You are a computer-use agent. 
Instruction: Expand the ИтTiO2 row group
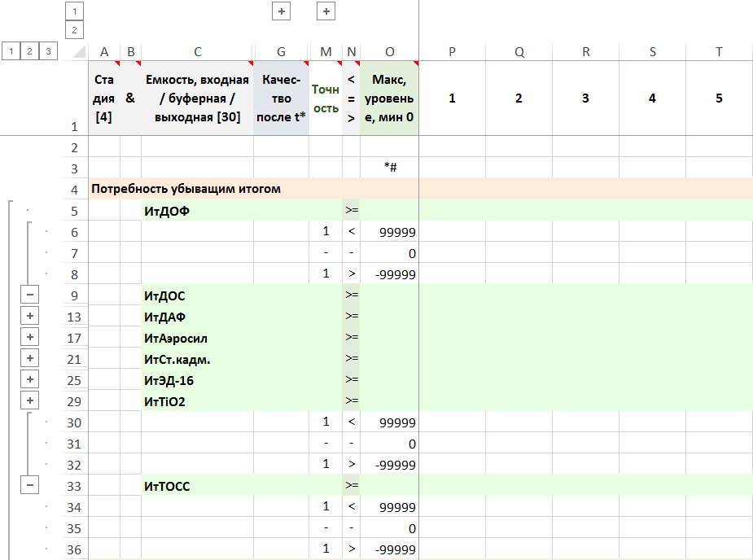click(x=29, y=400)
